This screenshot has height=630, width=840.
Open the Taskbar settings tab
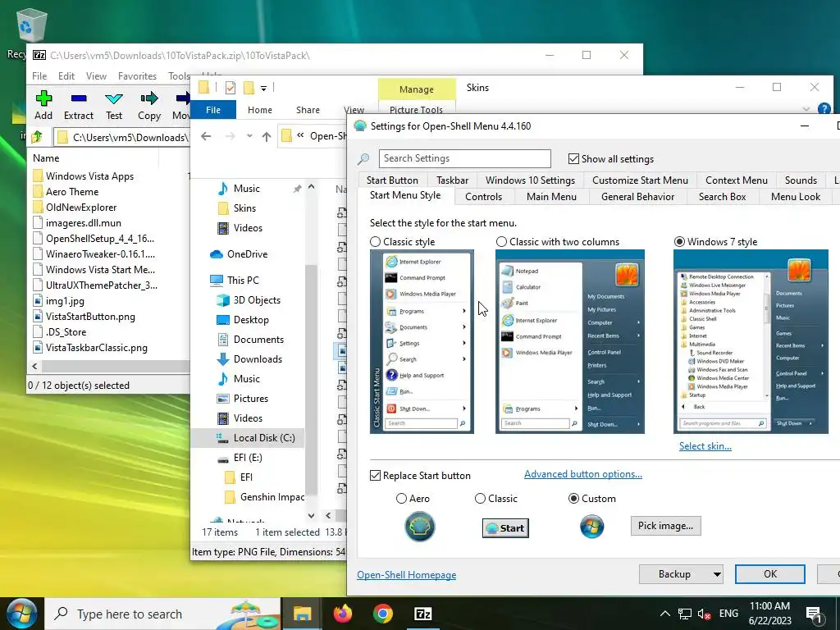tap(452, 180)
